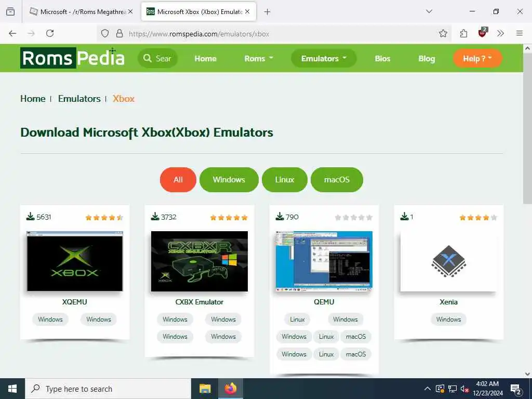This screenshot has height=399, width=532.
Task: Open the Home navigation link
Action: [205, 59]
